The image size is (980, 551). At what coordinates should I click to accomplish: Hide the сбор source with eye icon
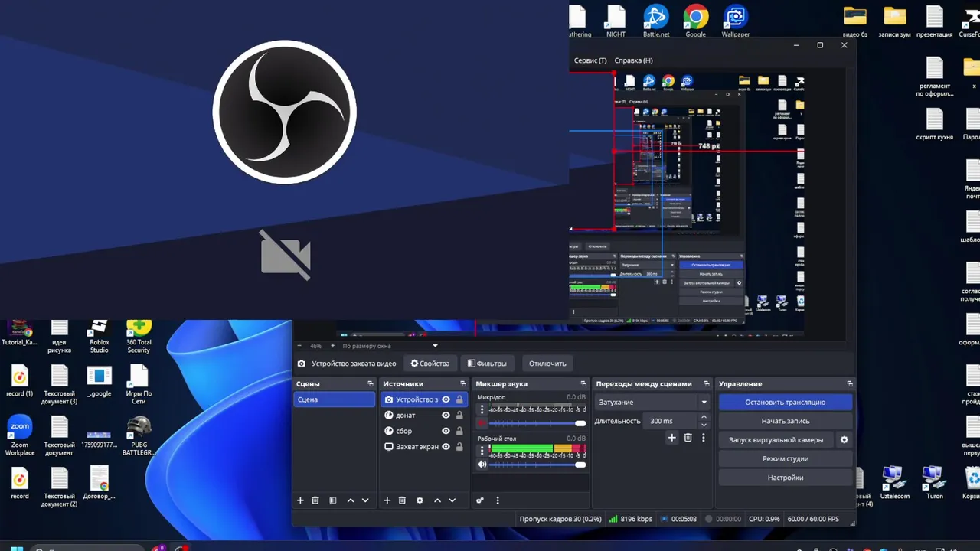pos(446,431)
